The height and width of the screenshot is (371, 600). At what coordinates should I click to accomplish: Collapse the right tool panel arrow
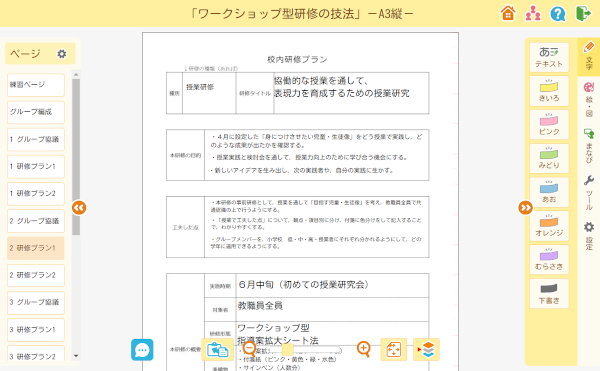click(525, 208)
